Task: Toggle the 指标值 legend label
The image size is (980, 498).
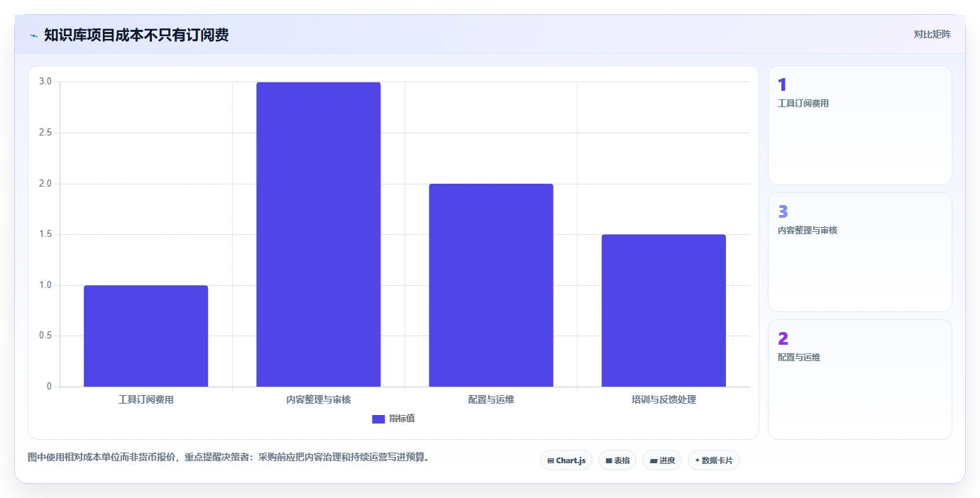Action: [402, 419]
